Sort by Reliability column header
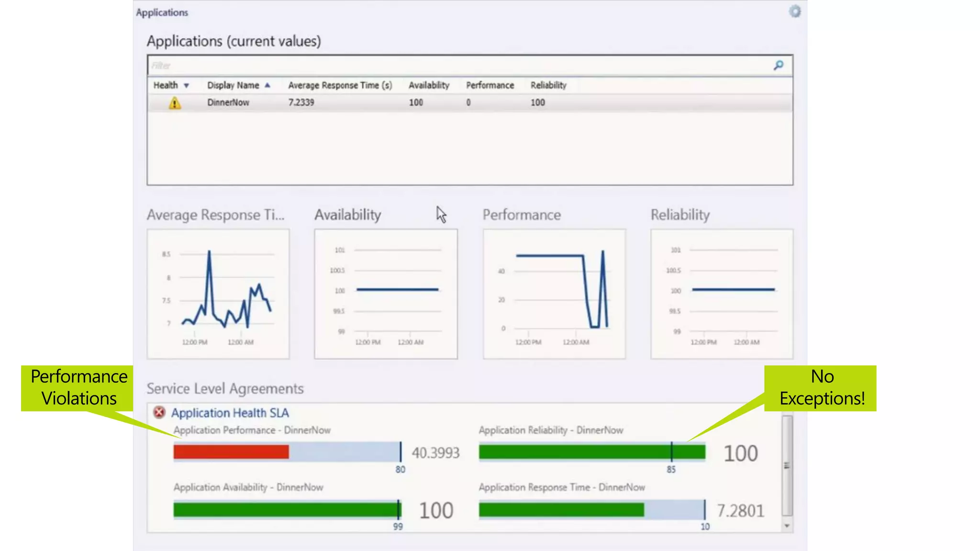This screenshot has width=980, height=551. [548, 85]
